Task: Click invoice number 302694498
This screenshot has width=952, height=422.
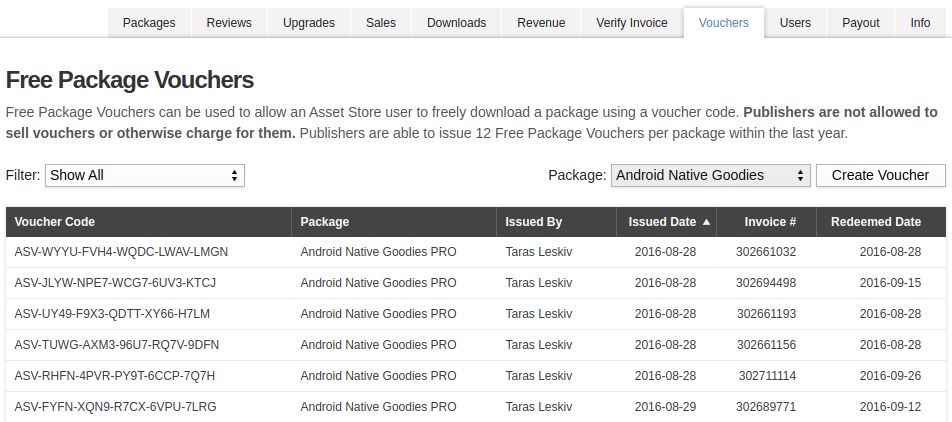Action: pyautogui.click(x=766, y=283)
